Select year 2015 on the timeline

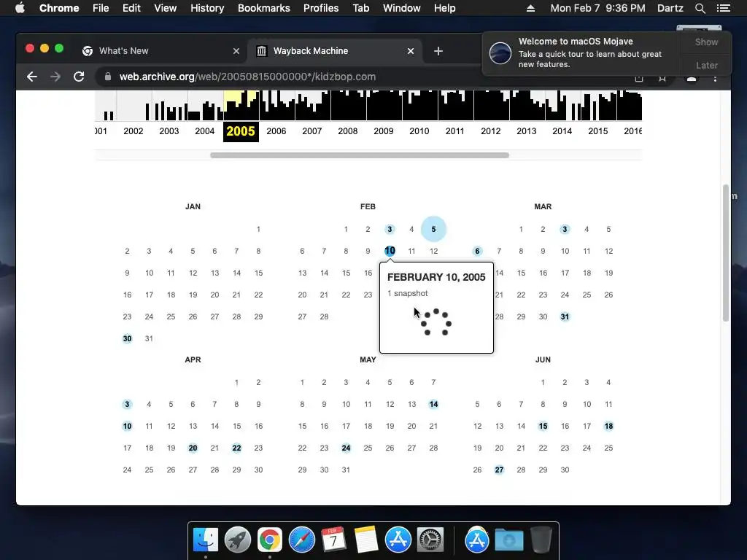click(598, 131)
